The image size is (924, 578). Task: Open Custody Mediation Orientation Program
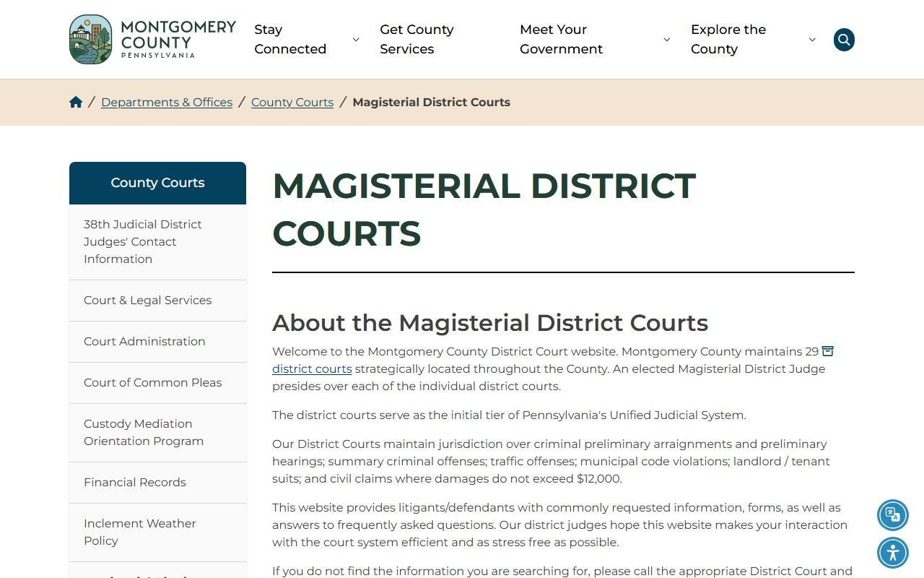click(x=157, y=433)
